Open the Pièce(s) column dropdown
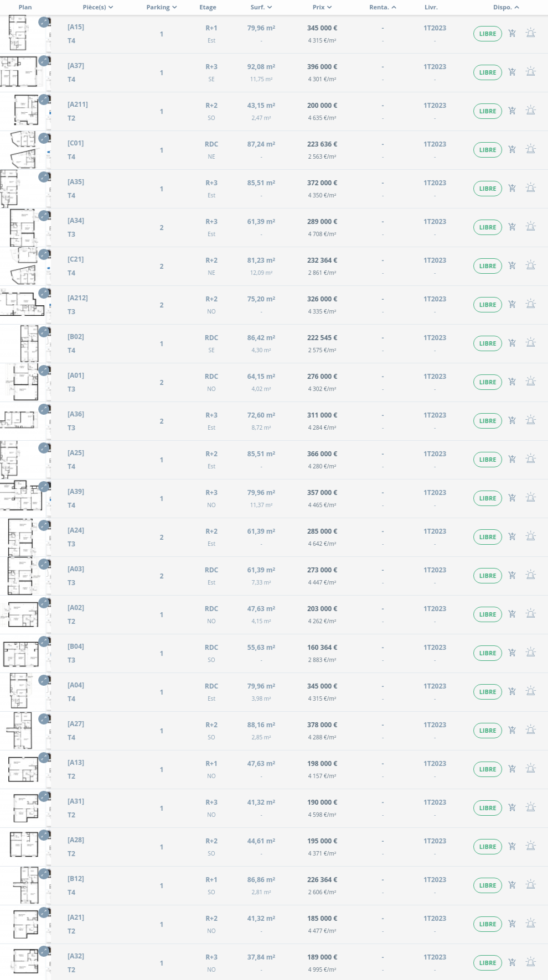 pyautogui.click(x=98, y=7)
